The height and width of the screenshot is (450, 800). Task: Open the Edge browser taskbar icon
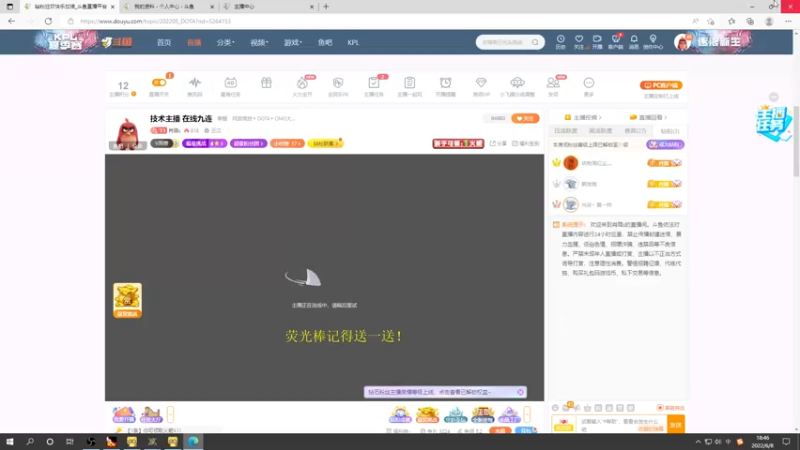pyautogui.click(x=193, y=441)
